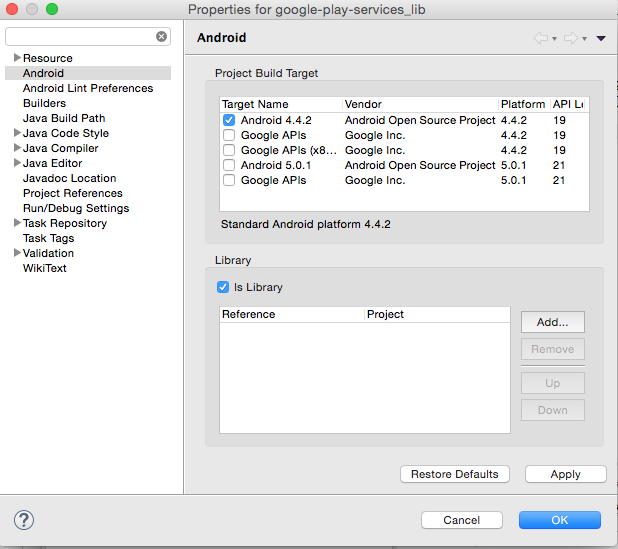Screen dimensions: 618x549
Task: Click the Remove library button
Action: coord(553,349)
